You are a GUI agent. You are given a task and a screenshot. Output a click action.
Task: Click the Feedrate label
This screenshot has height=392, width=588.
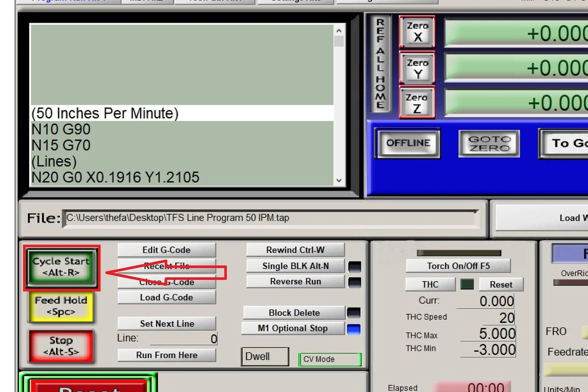[568, 352]
